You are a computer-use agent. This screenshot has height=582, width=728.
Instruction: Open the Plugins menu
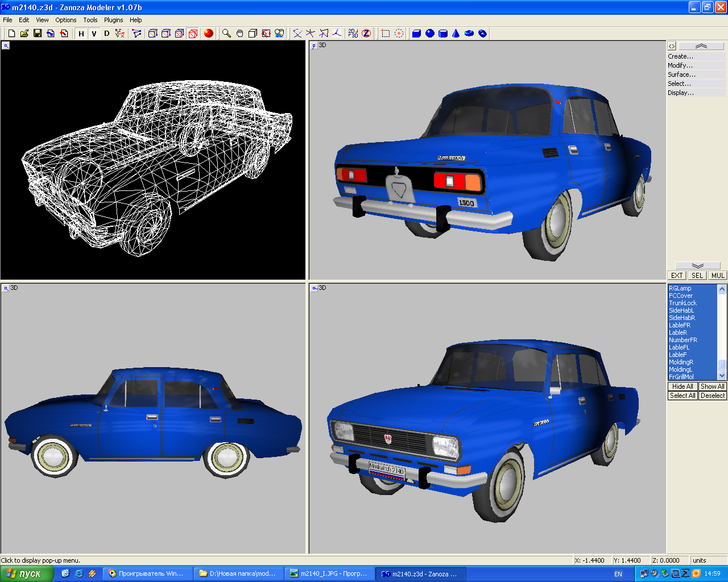pos(113,20)
